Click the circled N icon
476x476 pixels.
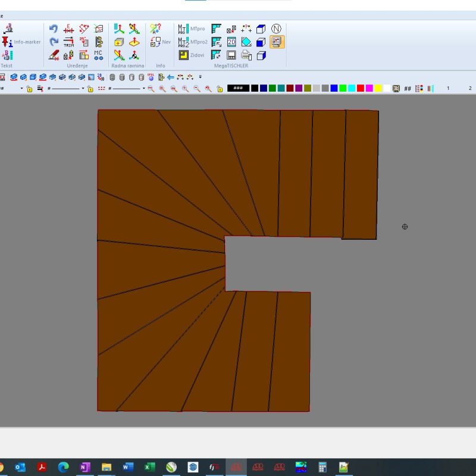277,29
